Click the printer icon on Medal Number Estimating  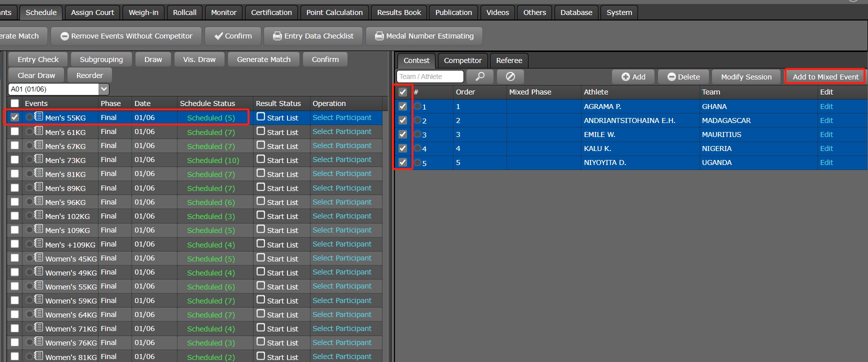click(379, 36)
